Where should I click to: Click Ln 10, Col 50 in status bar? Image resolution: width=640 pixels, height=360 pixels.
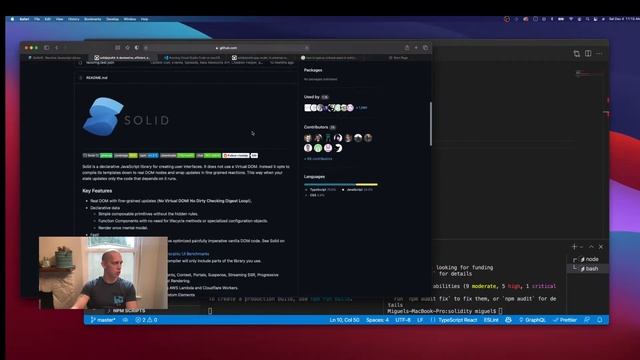tap(344, 320)
